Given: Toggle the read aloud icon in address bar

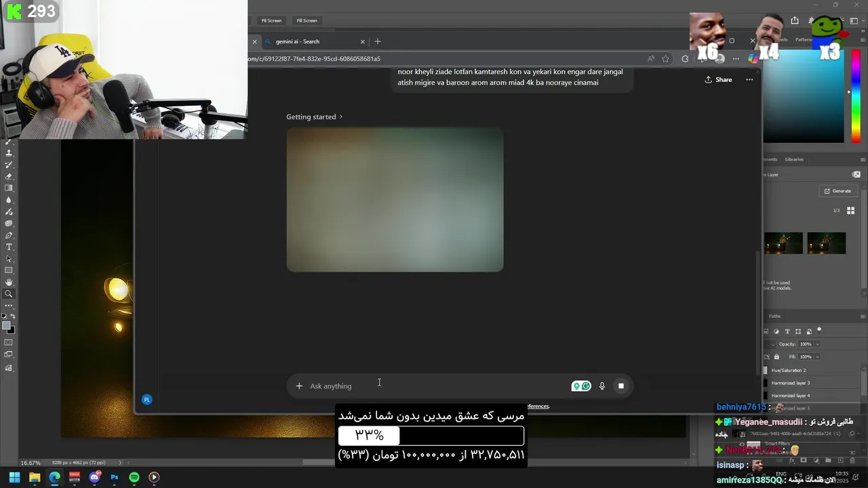Looking at the screenshot, I should pyautogui.click(x=651, y=59).
